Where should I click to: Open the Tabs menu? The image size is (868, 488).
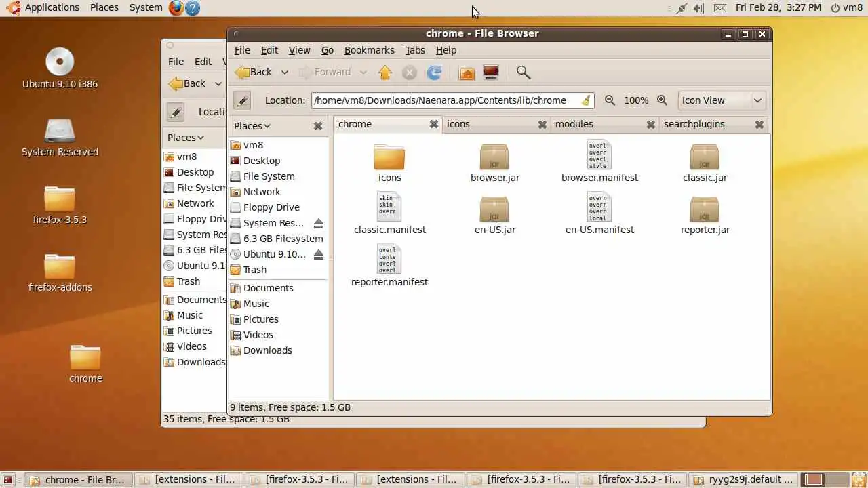point(414,50)
